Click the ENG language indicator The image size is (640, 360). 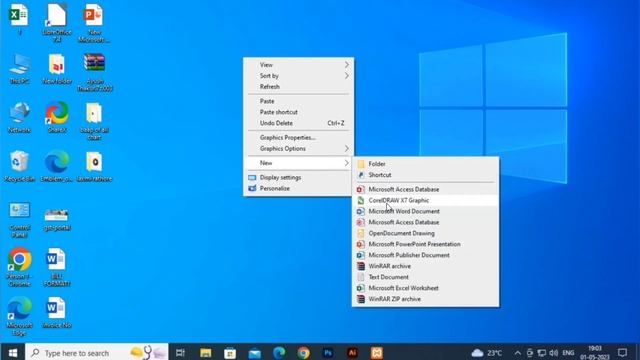coord(568,353)
